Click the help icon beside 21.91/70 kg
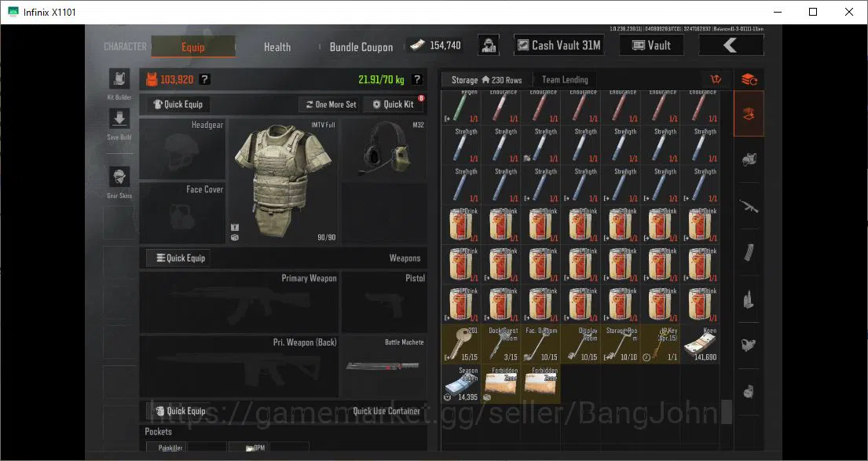868x461 pixels. coord(417,79)
